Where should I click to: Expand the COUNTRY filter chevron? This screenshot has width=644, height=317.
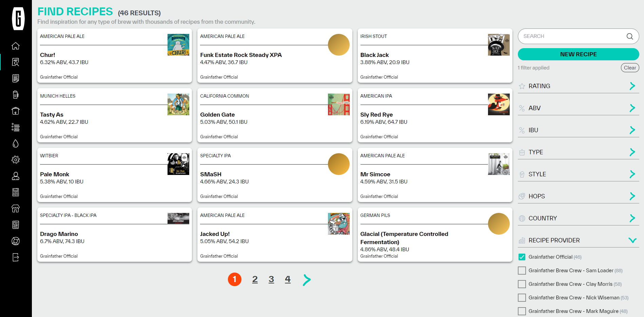[632, 218]
